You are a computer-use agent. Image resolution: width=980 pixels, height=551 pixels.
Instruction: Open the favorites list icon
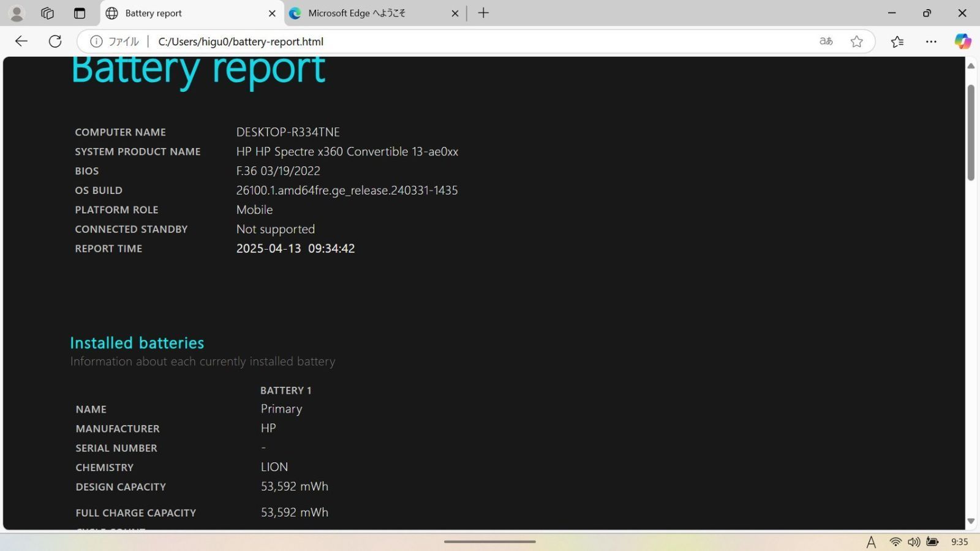(x=897, y=42)
